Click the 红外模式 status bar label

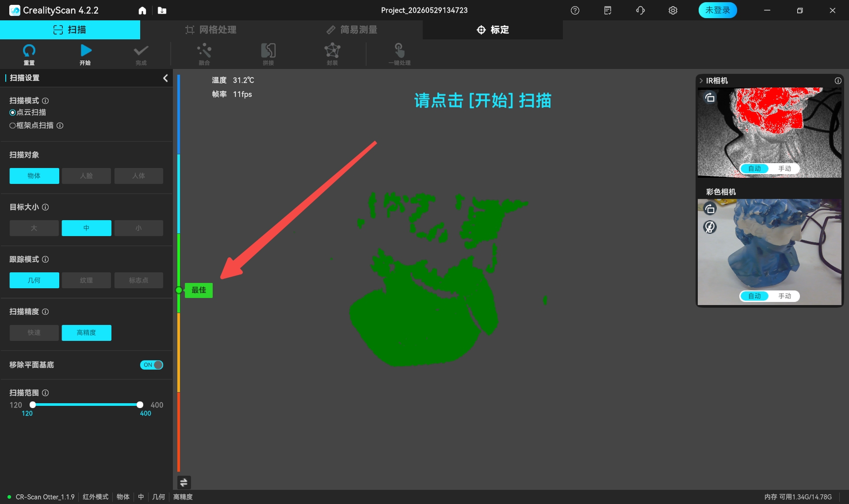click(x=96, y=497)
